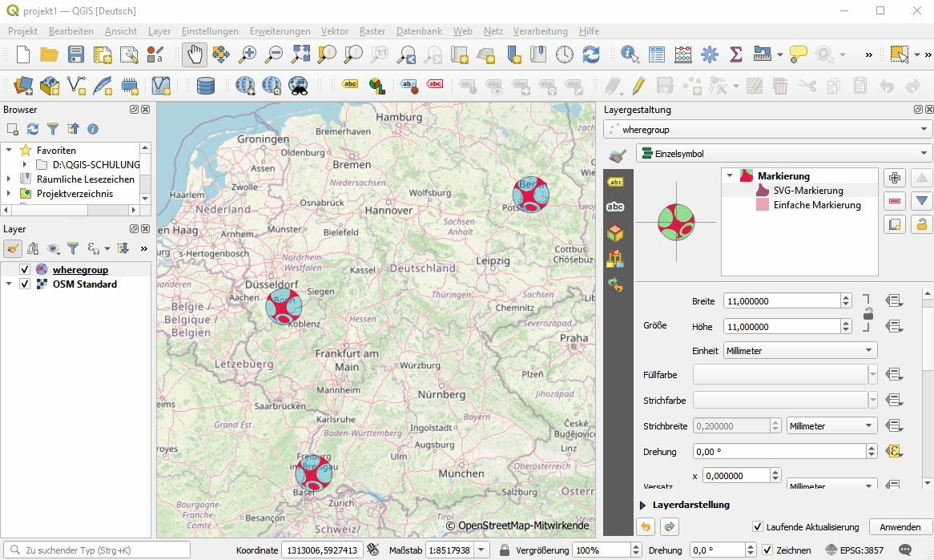934x560 pixels.
Task: Open the Data Source Manager
Action: [x=23, y=86]
